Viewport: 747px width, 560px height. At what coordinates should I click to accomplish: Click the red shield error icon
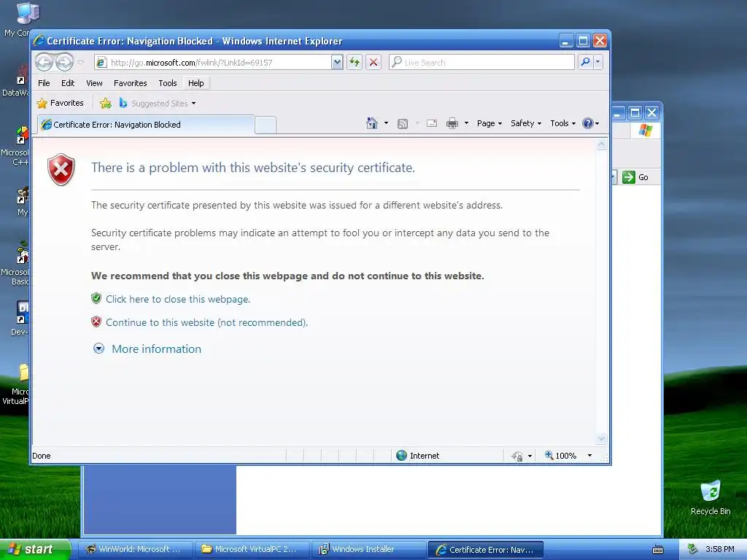pyautogui.click(x=61, y=169)
